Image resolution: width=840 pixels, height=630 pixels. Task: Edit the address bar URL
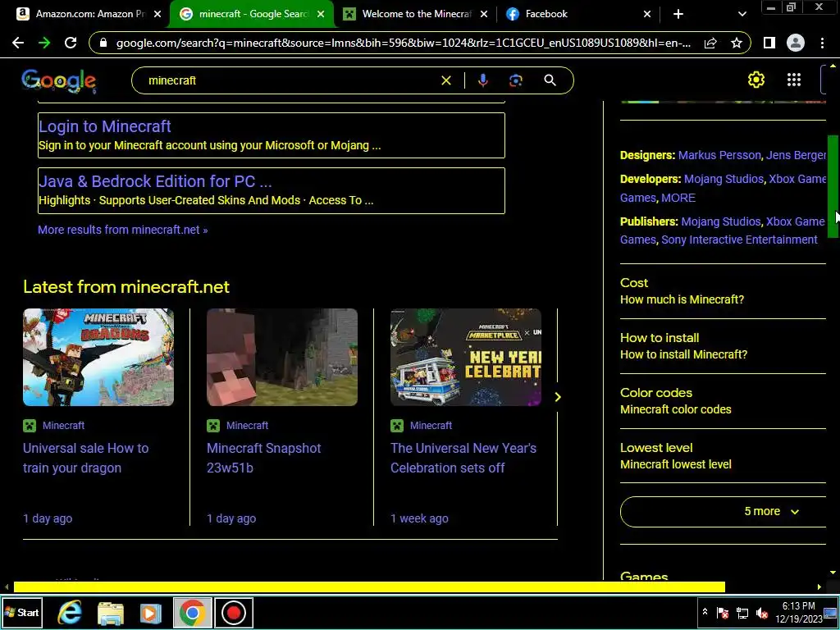[x=403, y=43]
